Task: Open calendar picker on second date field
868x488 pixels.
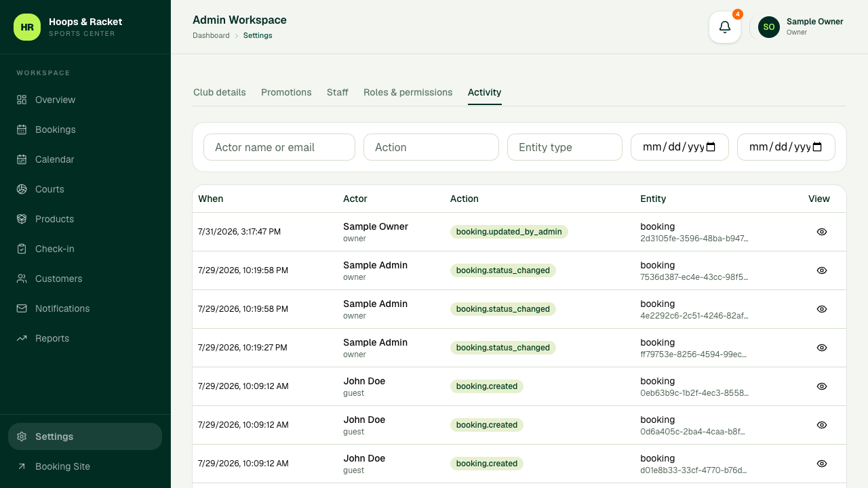Action: pyautogui.click(x=817, y=147)
